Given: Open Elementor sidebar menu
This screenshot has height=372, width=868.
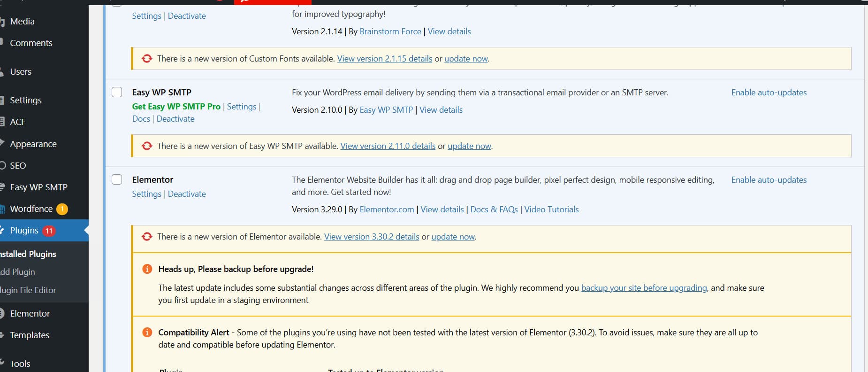Looking at the screenshot, I should 30,313.
